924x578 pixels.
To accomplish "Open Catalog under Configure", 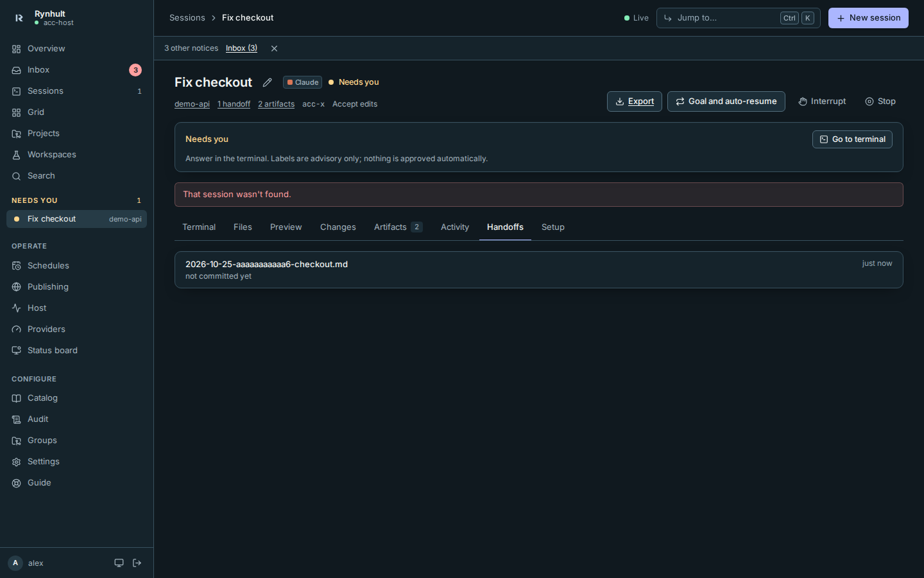I will point(76,398).
